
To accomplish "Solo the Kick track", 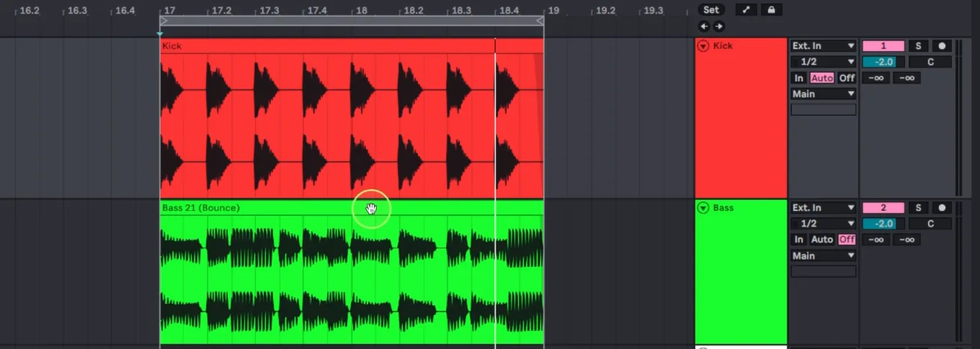I will (918, 46).
